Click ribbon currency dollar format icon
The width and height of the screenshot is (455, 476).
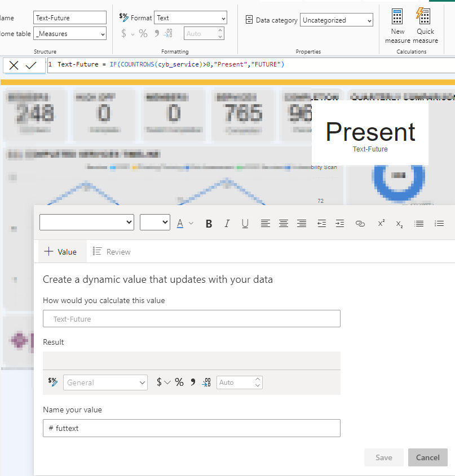[123, 33]
